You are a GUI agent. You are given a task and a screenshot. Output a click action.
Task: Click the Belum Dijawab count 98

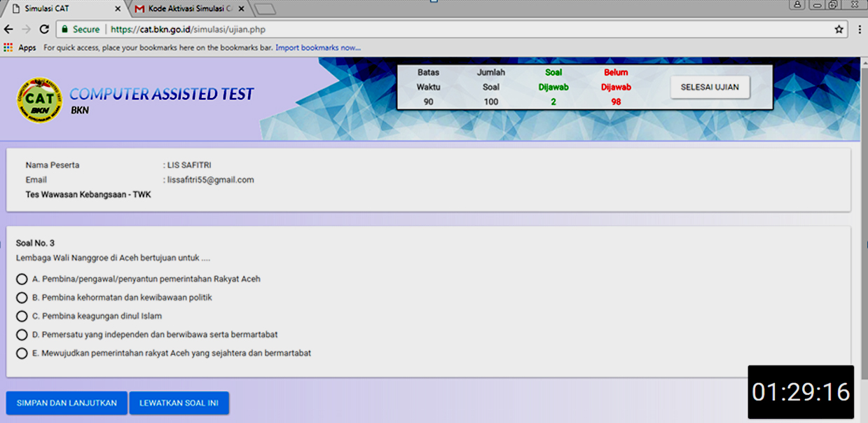click(616, 102)
